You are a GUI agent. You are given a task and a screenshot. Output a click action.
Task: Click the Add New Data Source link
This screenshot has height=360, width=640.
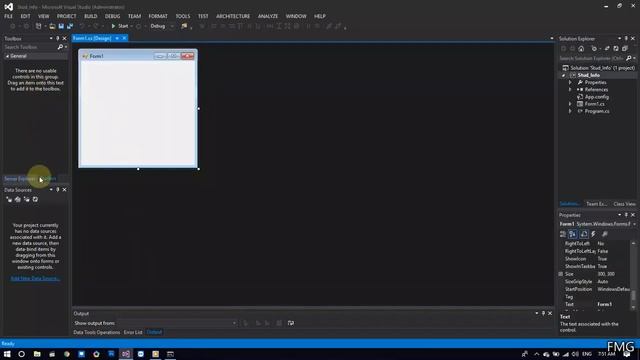pyautogui.click(x=35, y=279)
